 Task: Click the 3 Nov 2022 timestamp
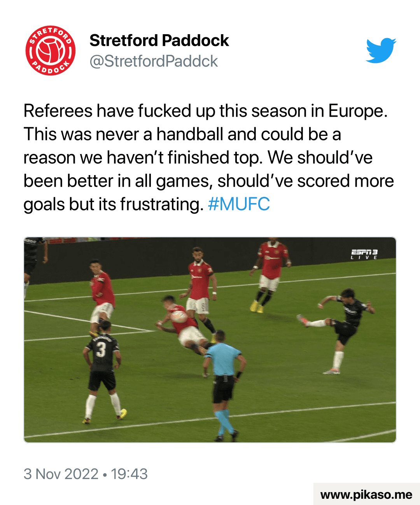pos(61,474)
